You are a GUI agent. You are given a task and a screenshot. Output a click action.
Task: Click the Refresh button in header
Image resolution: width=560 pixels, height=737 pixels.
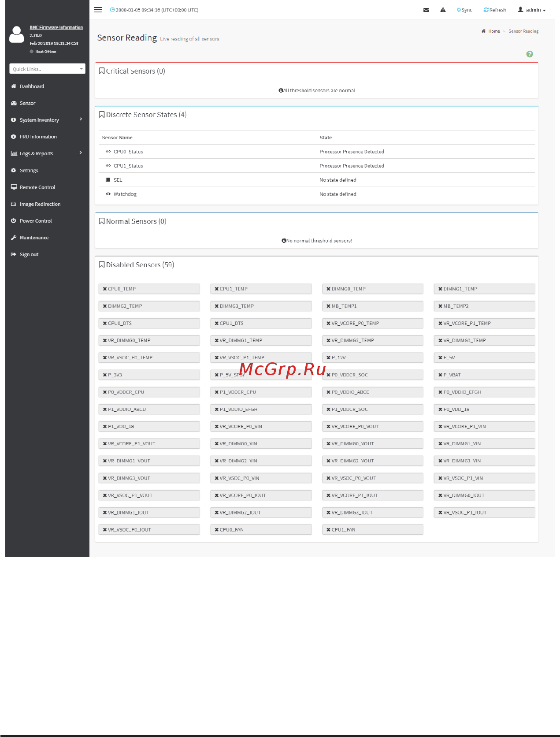[x=495, y=10]
